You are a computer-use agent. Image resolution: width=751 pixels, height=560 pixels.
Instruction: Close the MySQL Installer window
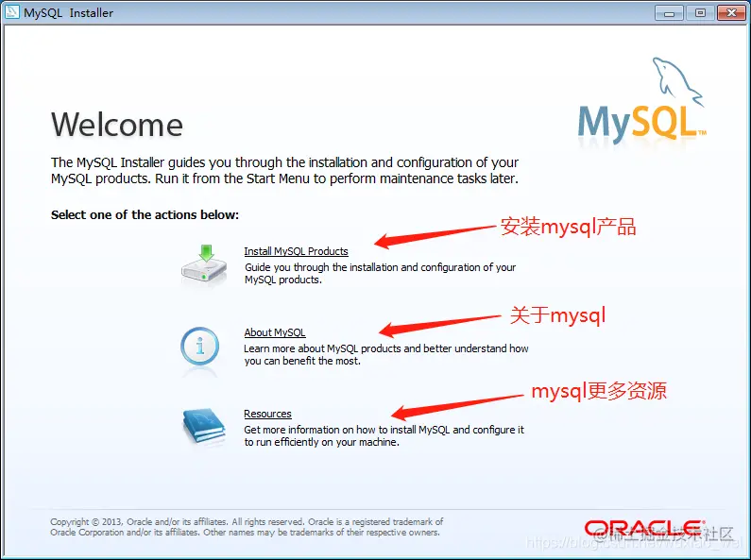pos(731,13)
